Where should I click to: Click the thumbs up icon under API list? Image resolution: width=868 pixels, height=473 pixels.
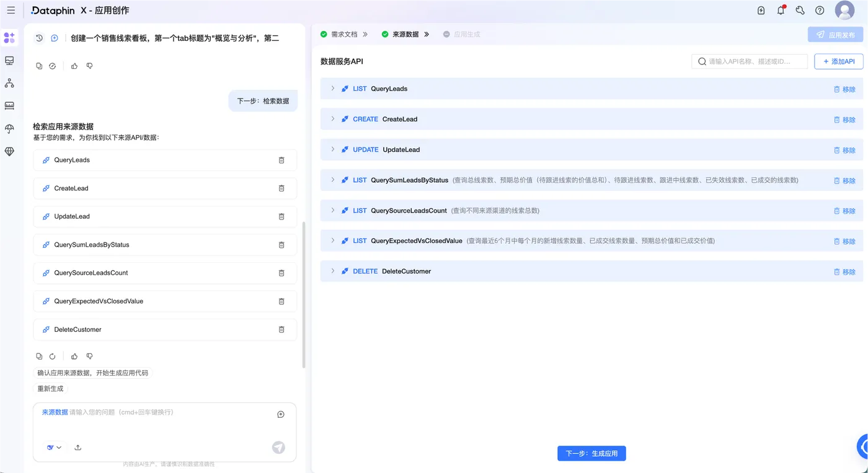pyautogui.click(x=74, y=356)
